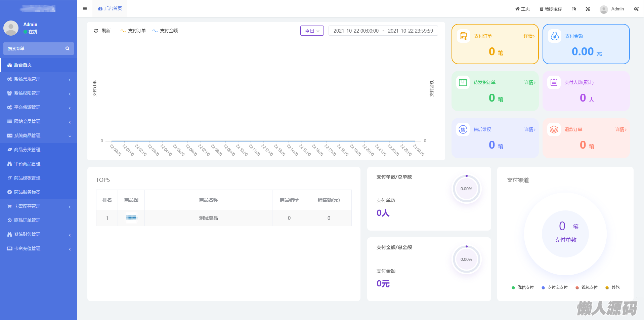Image resolution: width=644 pixels, height=320 pixels.
Task: Click the date range input field
Action: 383,31
